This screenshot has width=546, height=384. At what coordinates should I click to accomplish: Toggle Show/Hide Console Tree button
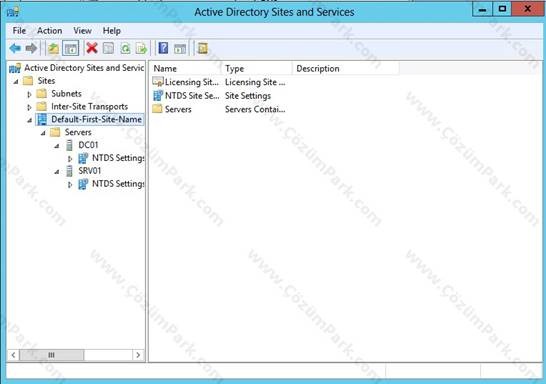[x=71, y=48]
